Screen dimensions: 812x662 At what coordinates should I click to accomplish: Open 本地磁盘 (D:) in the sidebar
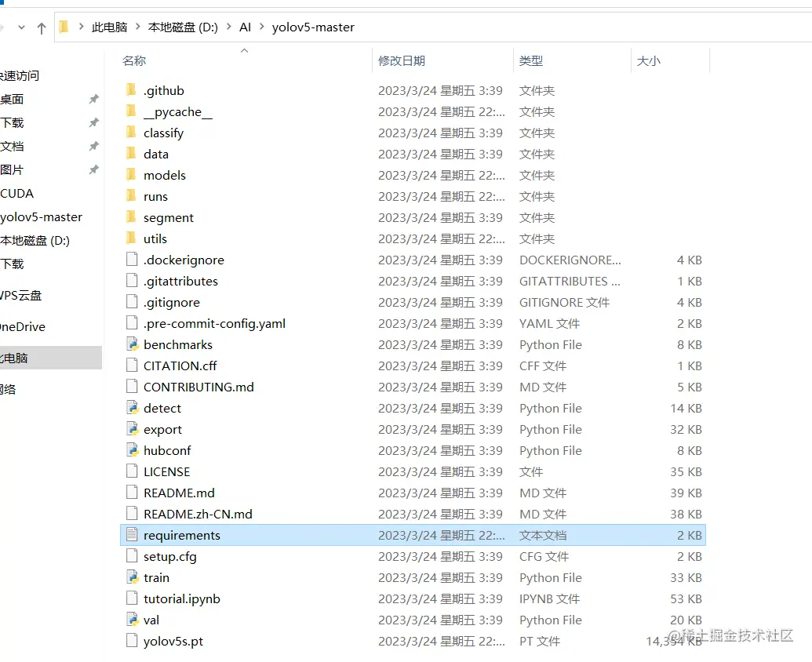tap(35, 241)
